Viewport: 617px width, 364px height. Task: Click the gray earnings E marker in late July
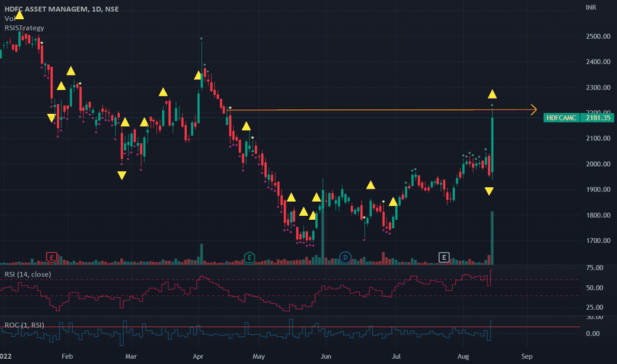[444, 257]
